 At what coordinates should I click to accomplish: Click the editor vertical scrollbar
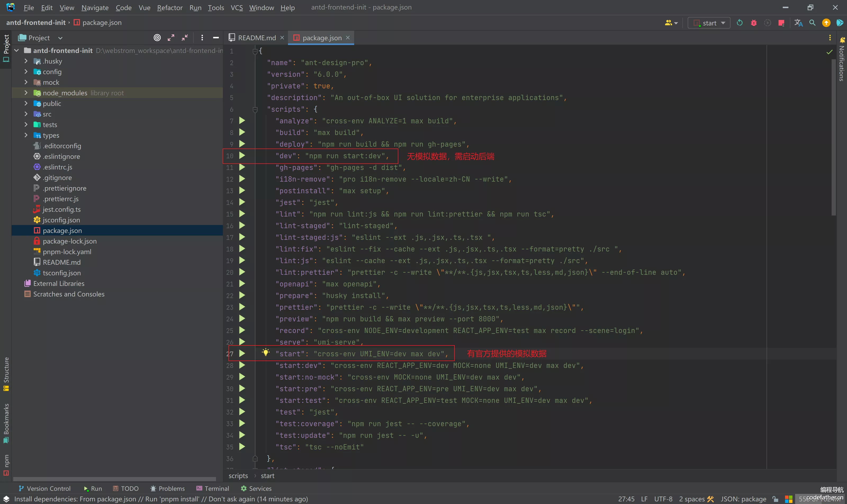point(834,137)
